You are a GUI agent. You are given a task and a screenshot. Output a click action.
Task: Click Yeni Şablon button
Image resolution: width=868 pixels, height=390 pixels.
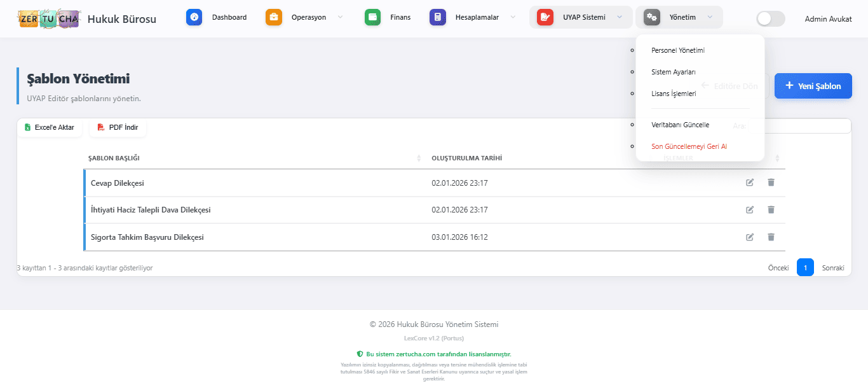(x=813, y=86)
